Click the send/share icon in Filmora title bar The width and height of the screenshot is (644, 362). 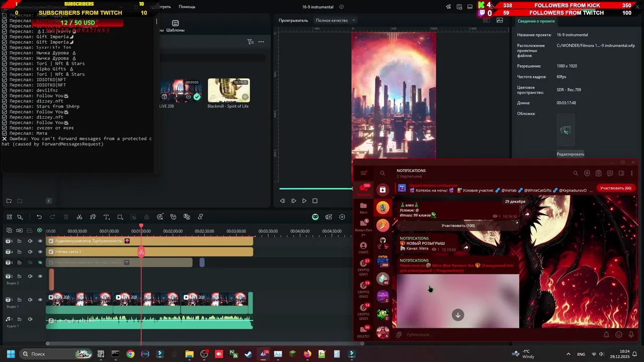(x=448, y=7)
